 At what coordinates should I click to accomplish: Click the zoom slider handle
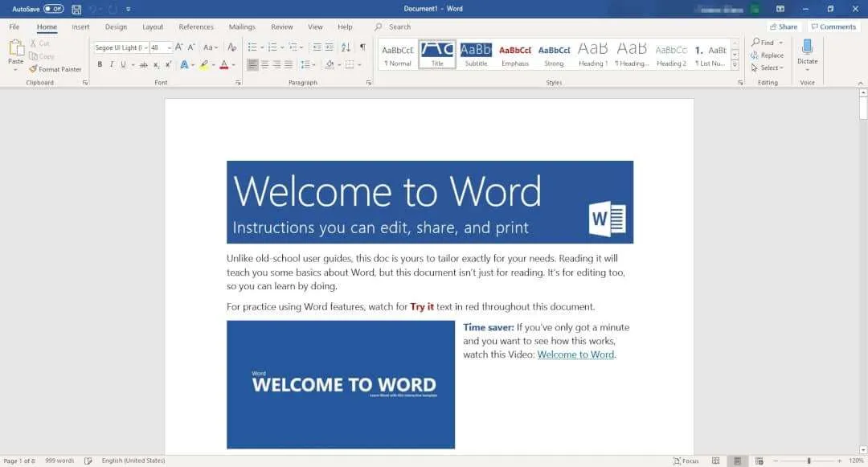click(x=809, y=461)
